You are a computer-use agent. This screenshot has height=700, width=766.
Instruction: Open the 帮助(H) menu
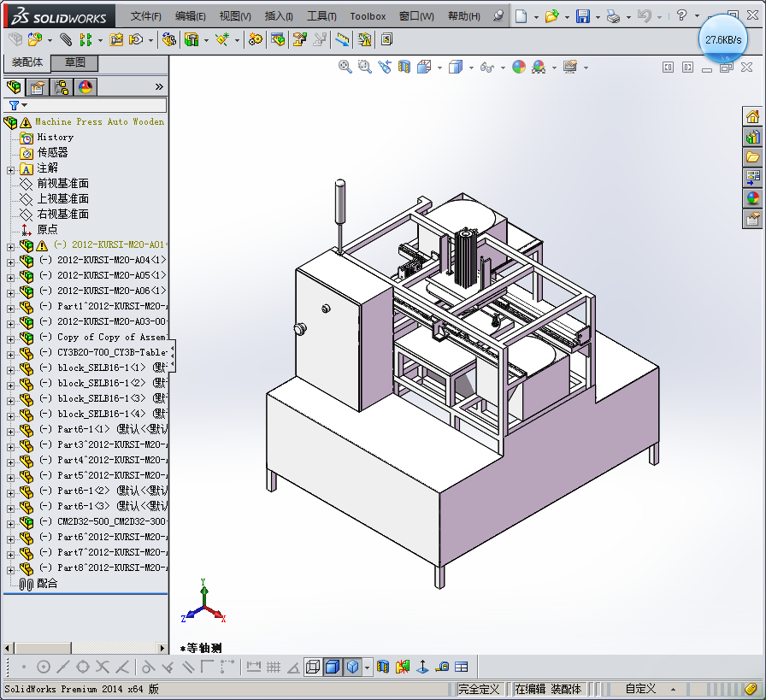pos(463,16)
